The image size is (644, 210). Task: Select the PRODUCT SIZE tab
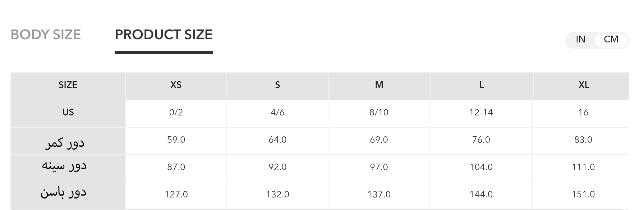(164, 35)
